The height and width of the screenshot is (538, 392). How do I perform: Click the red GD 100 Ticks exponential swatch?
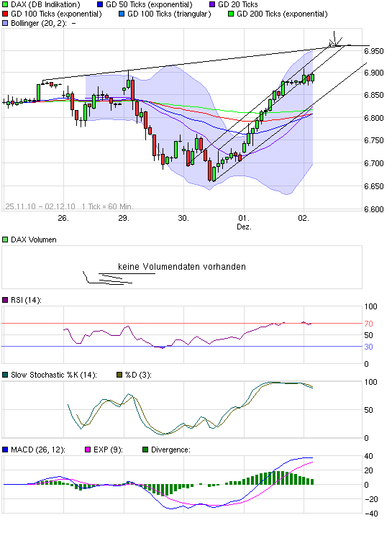coord(5,14)
